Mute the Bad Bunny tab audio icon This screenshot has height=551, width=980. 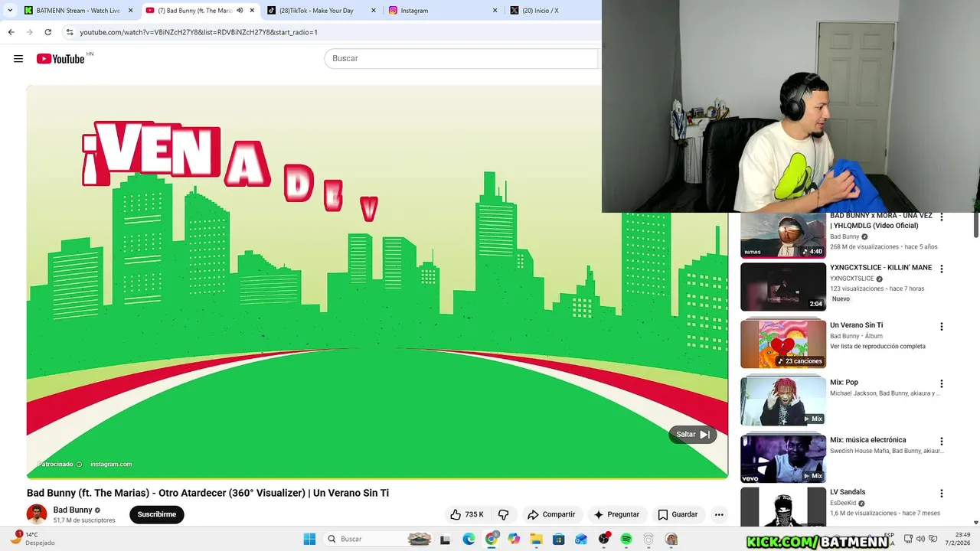click(240, 11)
